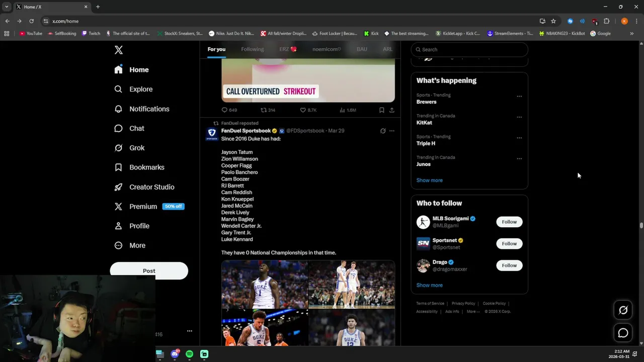Open the top-right Duke players photo
Image resolution: width=644 pixels, height=362 pixels.
352,284
